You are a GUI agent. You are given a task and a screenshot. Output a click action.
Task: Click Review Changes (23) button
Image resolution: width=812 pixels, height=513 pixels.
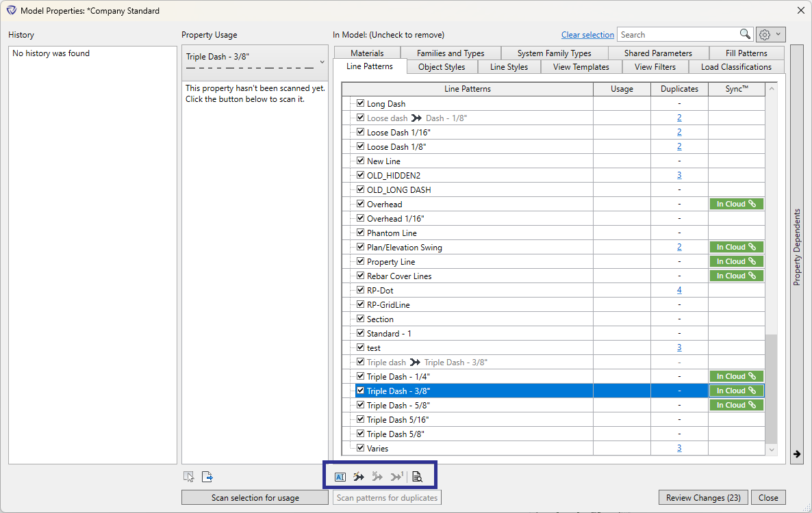[x=703, y=497]
